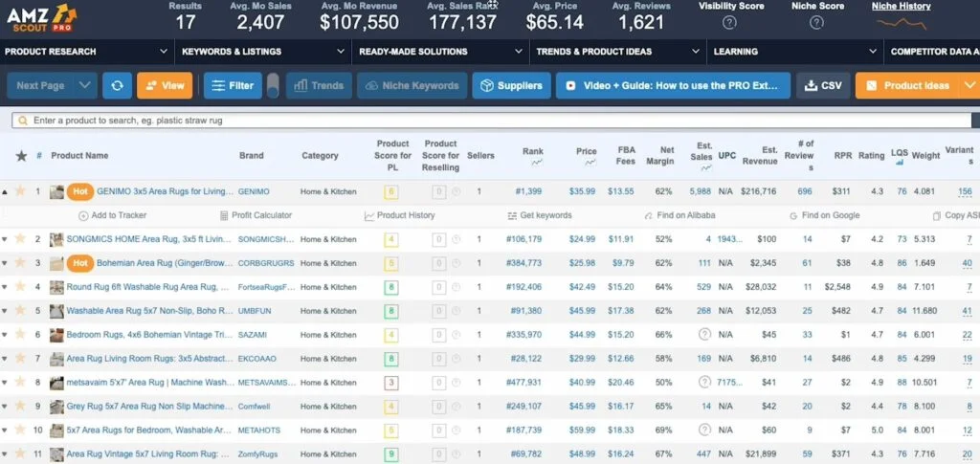Screen dimensions: 980x464
Task: Click the reselling score info icon for GENIMO
Action: (457, 191)
